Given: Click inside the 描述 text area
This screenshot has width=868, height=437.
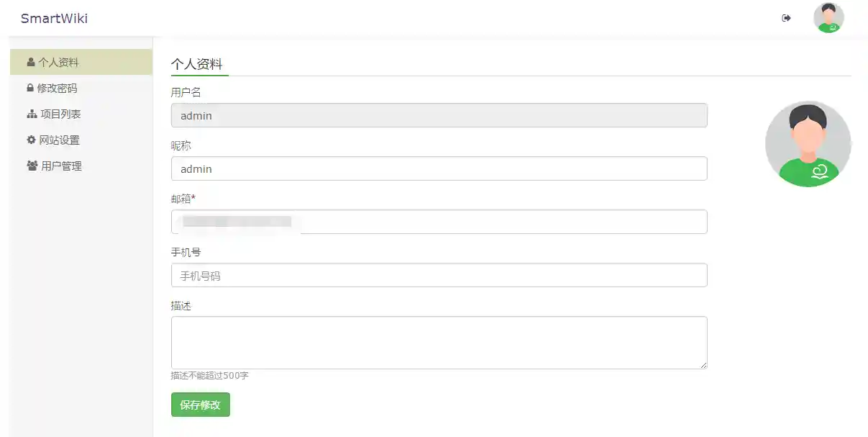Looking at the screenshot, I should 439,343.
